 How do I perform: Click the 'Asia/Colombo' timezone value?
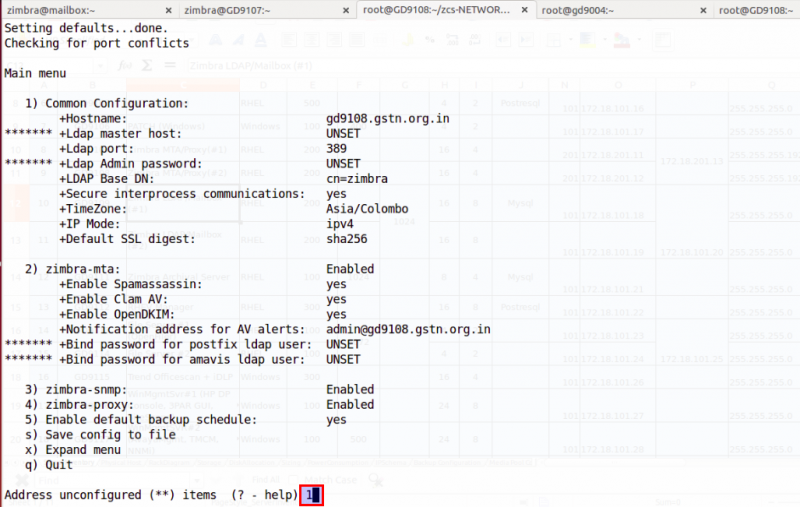pyautogui.click(x=367, y=209)
